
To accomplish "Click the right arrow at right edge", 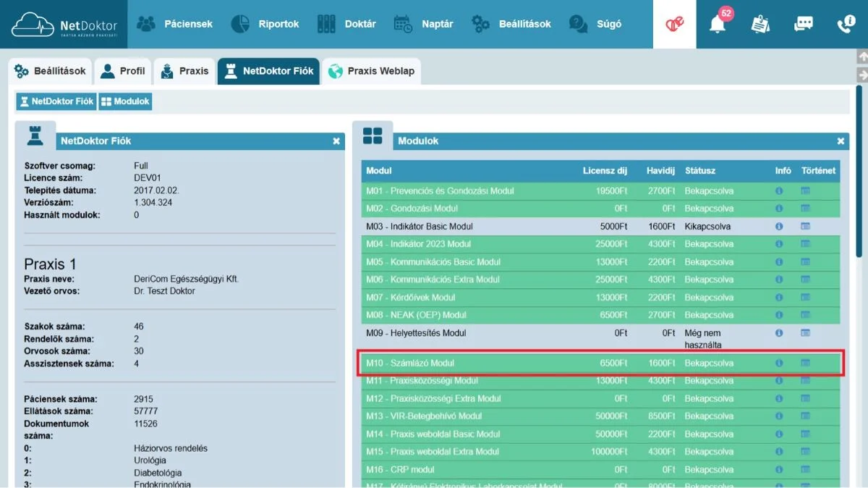I will (x=862, y=75).
